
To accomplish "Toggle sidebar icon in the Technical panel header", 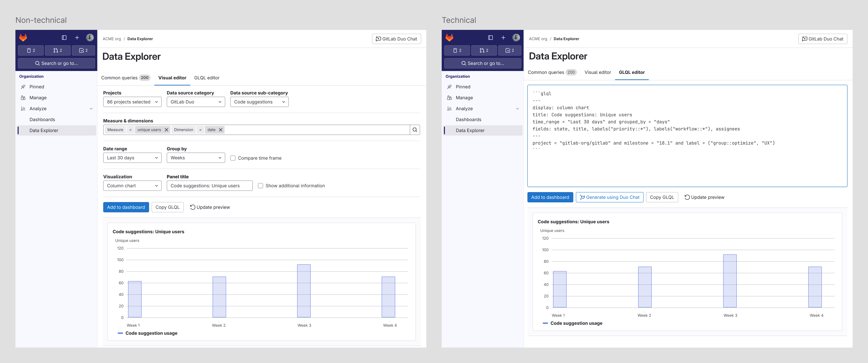I will [490, 37].
